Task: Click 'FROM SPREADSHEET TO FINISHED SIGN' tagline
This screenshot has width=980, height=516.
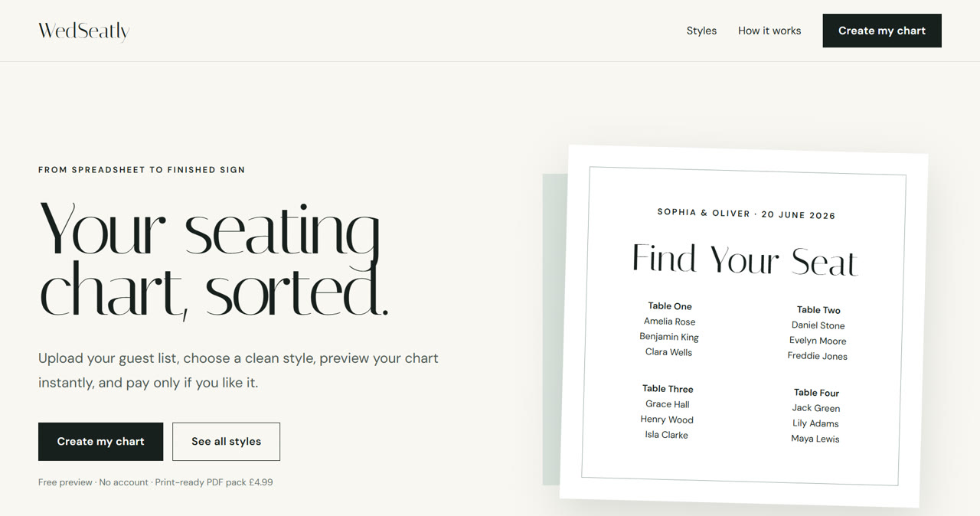Action: [142, 170]
